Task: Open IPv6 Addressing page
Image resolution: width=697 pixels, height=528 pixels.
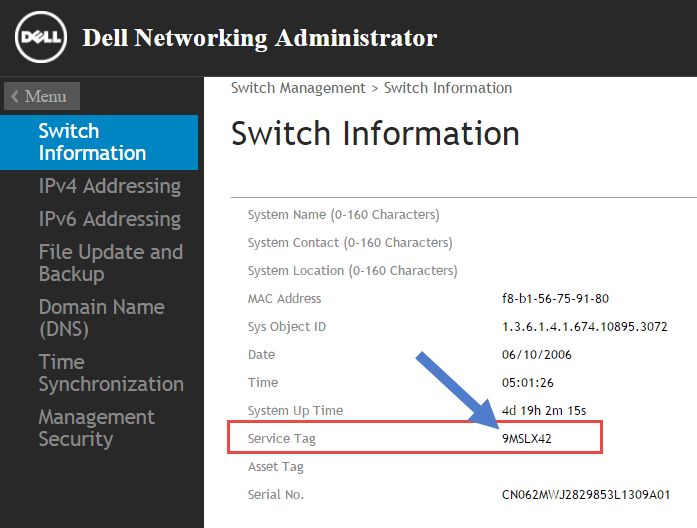Action: pos(109,219)
